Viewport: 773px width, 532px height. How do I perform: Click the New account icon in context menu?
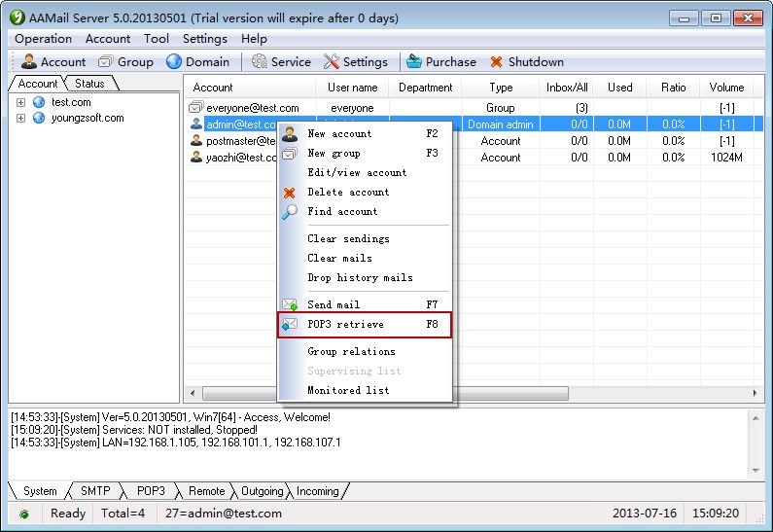click(290, 133)
